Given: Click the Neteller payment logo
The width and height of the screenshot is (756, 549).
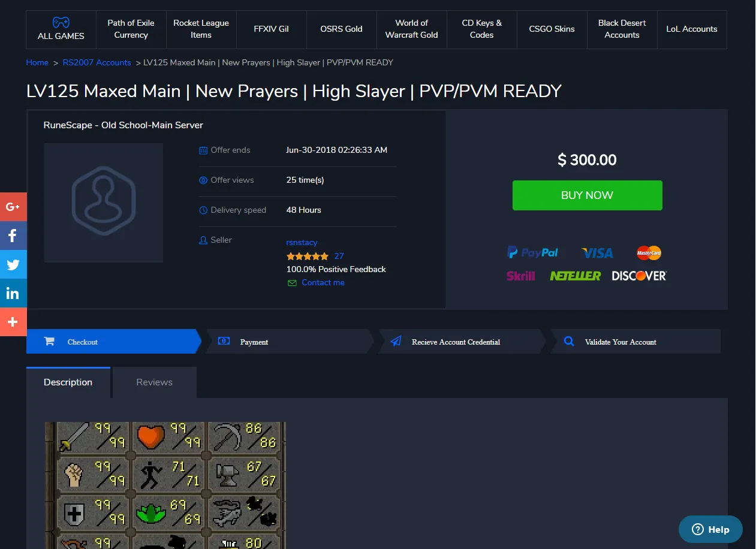Looking at the screenshot, I should pos(575,276).
